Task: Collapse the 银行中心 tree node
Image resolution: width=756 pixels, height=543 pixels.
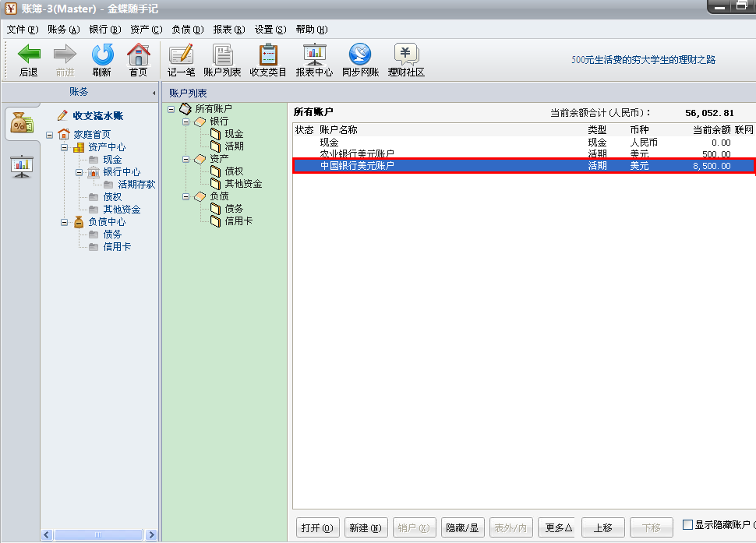Action: pyautogui.click(x=79, y=172)
